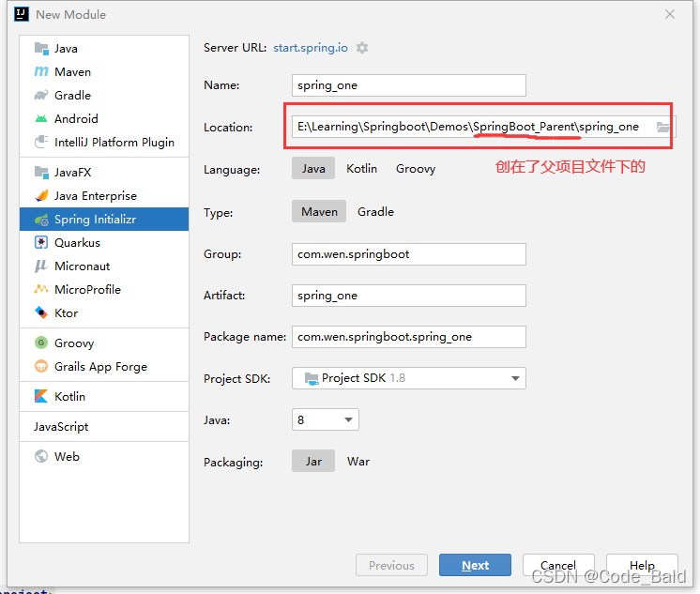Image resolution: width=700 pixels, height=594 pixels.
Task: Open the start.spring.io server link
Action: (311, 48)
